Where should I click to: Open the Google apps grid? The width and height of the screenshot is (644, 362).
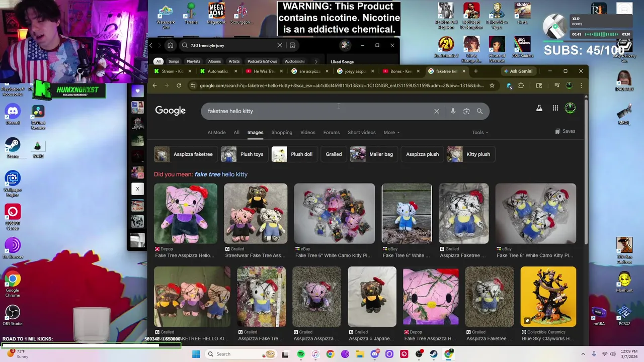[x=555, y=108]
